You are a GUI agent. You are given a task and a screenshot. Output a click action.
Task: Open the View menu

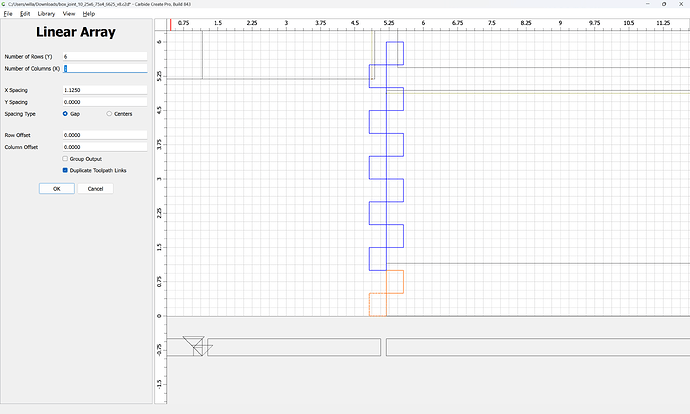coord(69,14)
